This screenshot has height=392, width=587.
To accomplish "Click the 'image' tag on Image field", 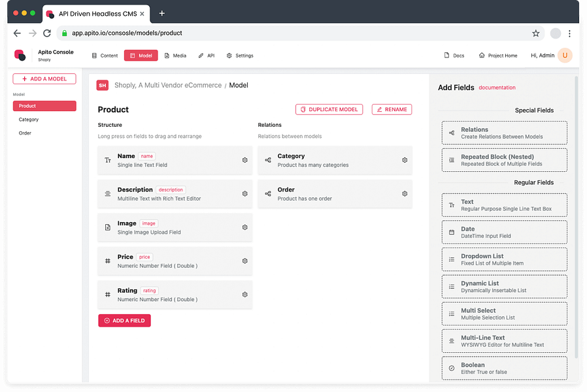I will [x=148, y=223].
